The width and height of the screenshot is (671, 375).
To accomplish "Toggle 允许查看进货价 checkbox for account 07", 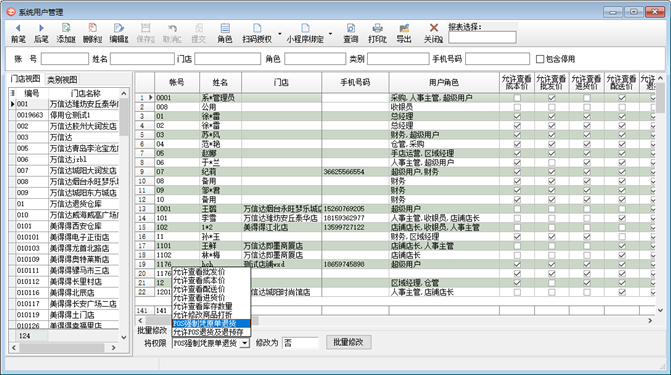I will pos(587,172).
